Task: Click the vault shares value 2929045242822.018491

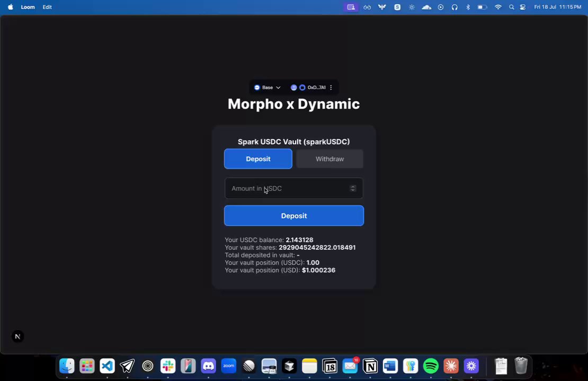Action: click(x=317, y=247)
